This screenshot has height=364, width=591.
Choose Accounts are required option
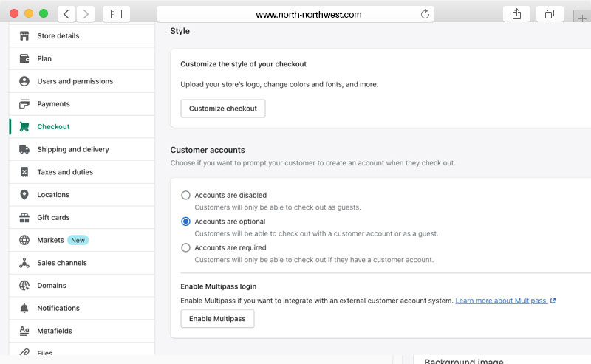click(186, 248)
